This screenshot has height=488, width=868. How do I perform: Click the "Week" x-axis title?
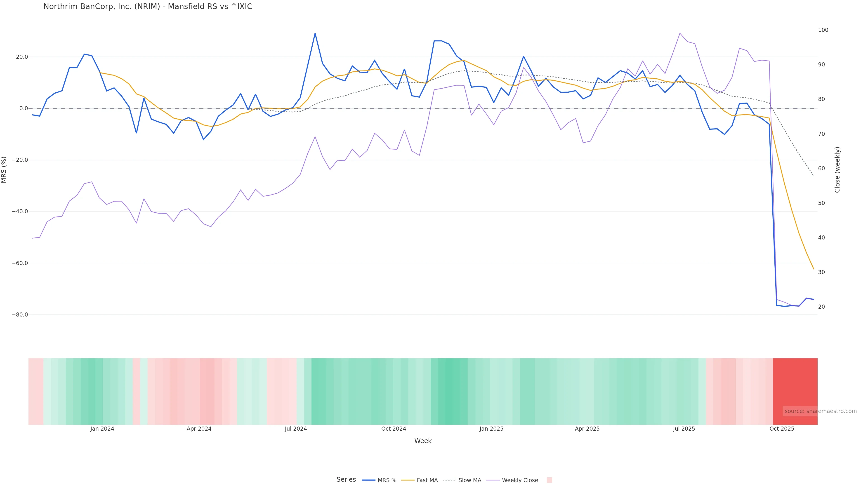point(422,441)
